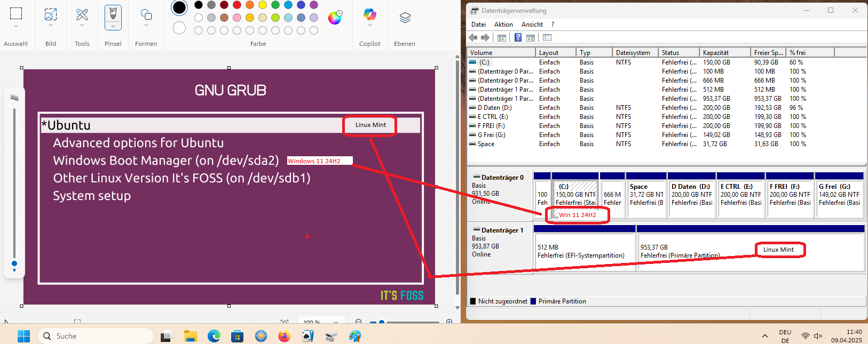This screenshot has width=868, height=344.
Task: Select the large white secondary color circle
Action: coord(179,27)
